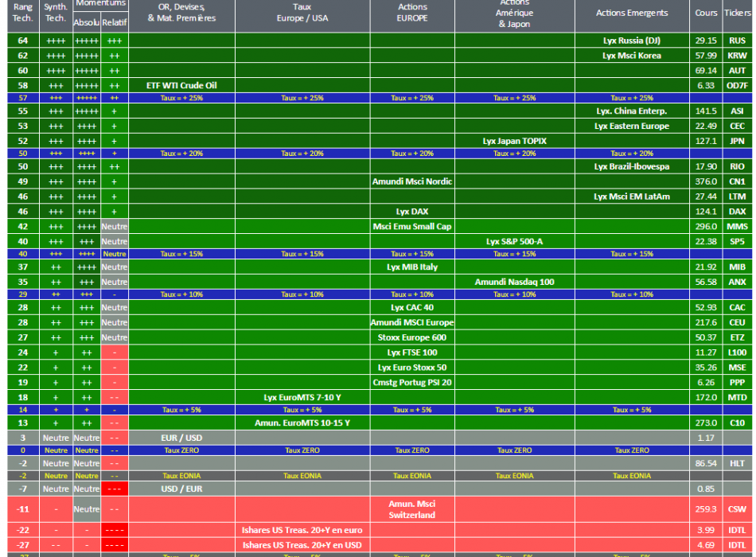Viewport: 756px width, 557px height.
Task: Click the 'Msci Emu Small Cap' cell
Action: point(412,226)
